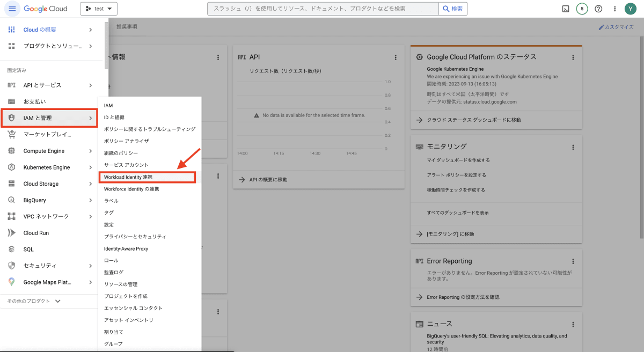Click the Google Cloud logo

[x=46, y=9]
